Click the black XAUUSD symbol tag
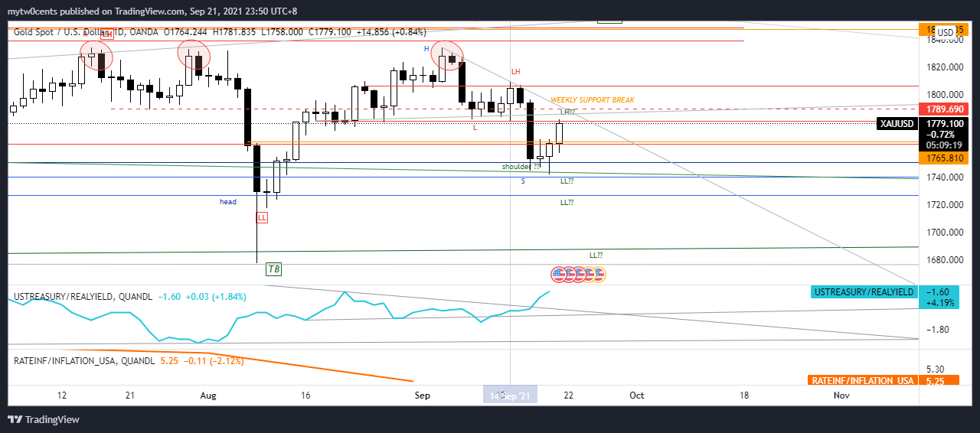Viewport: 980px width, 433px height. (x=897, y=123)
